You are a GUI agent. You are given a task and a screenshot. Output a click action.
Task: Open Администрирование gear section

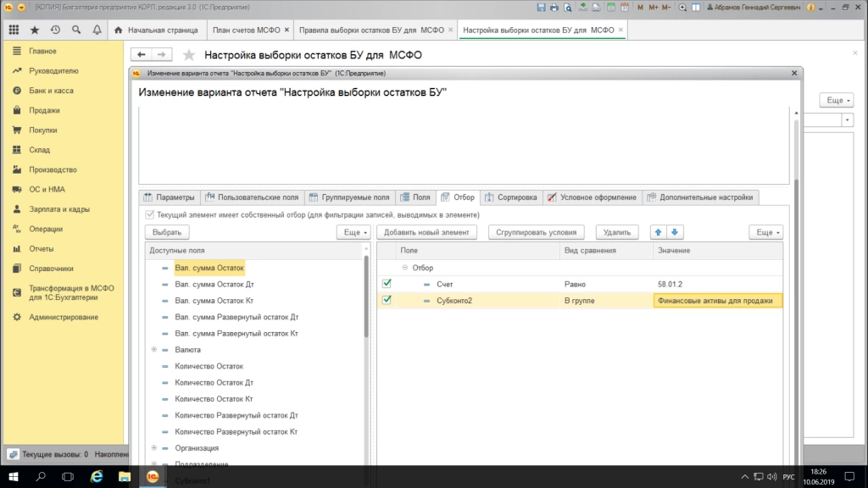coord(63,317)
